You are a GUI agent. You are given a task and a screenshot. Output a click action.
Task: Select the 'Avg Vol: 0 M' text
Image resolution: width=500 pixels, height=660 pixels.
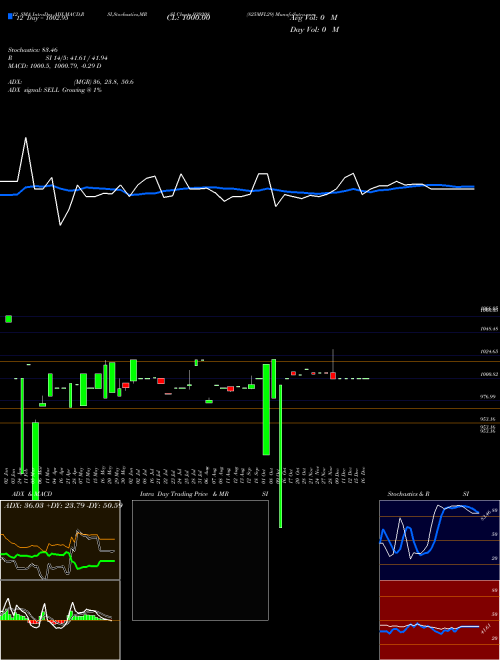tap(314, 18)
